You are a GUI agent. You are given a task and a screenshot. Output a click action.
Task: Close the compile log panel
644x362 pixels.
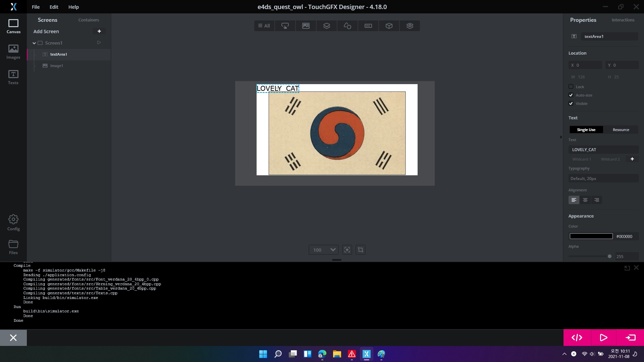[636, 268]
